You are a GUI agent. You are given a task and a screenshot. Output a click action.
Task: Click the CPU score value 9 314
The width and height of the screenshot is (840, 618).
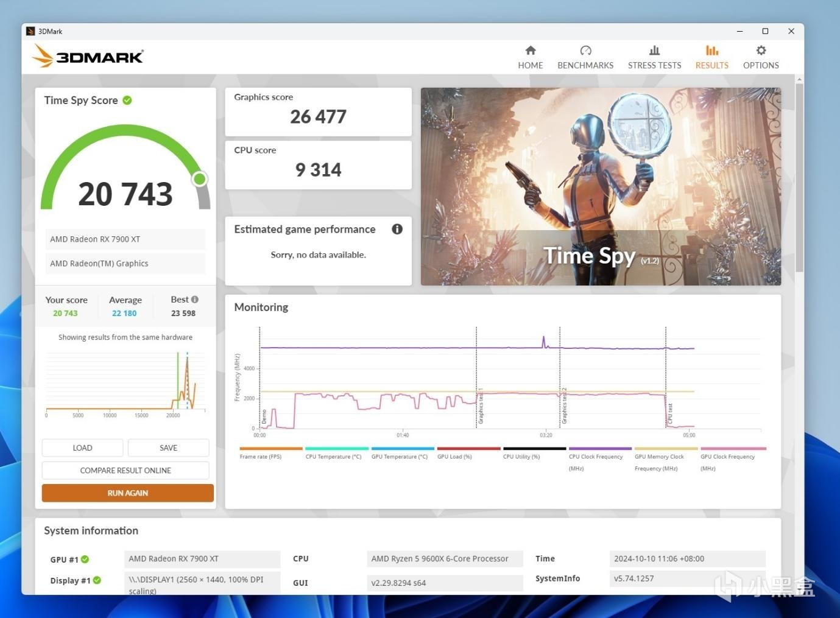coord(318,170)
